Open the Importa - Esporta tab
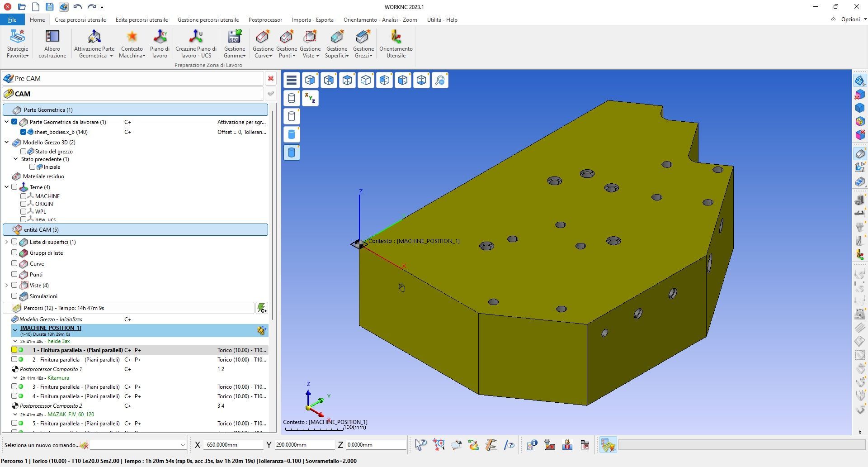This screenshot has height=467, width=868. [313, 19]
